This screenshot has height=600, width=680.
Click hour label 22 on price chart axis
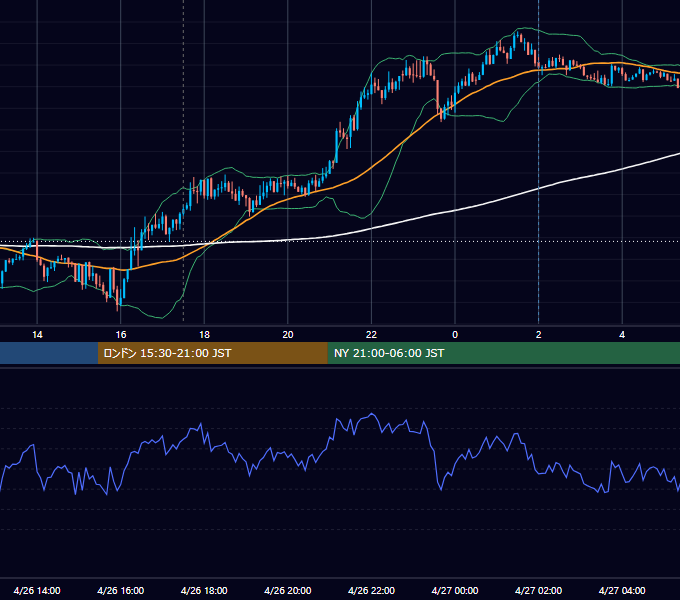pos(371,335)
